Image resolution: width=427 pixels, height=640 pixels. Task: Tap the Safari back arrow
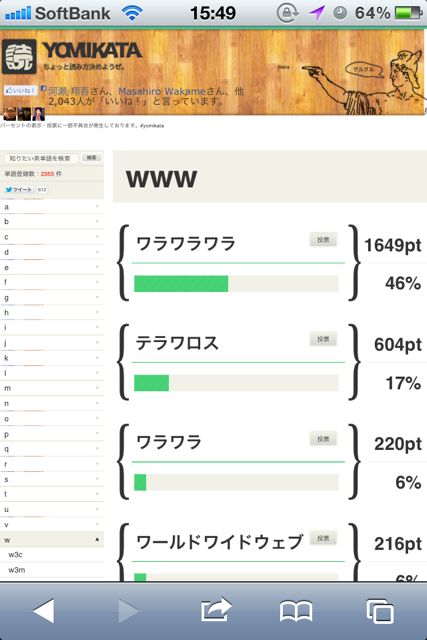tap(44, 611)
